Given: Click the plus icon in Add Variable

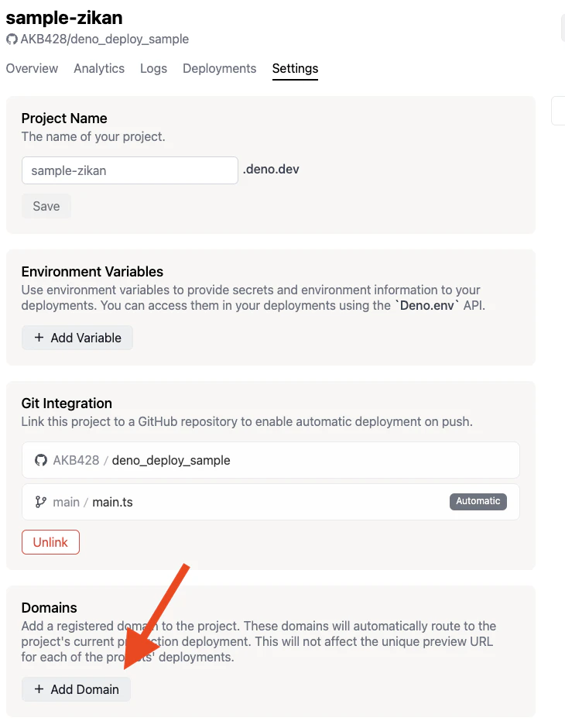Looking at the screenshot, I should (39, 338).
